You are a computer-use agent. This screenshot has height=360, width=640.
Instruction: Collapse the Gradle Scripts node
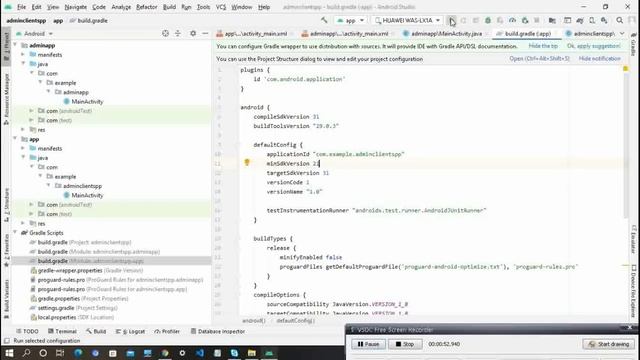(x=16, y=233)
